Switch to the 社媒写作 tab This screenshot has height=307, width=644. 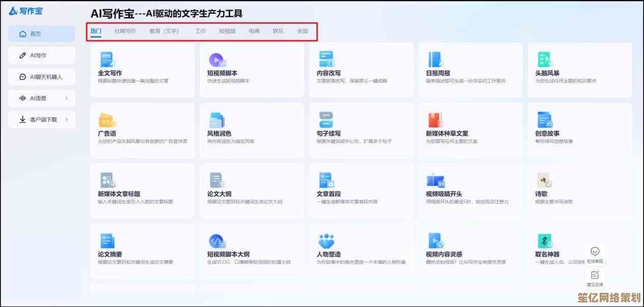point(125,31)
